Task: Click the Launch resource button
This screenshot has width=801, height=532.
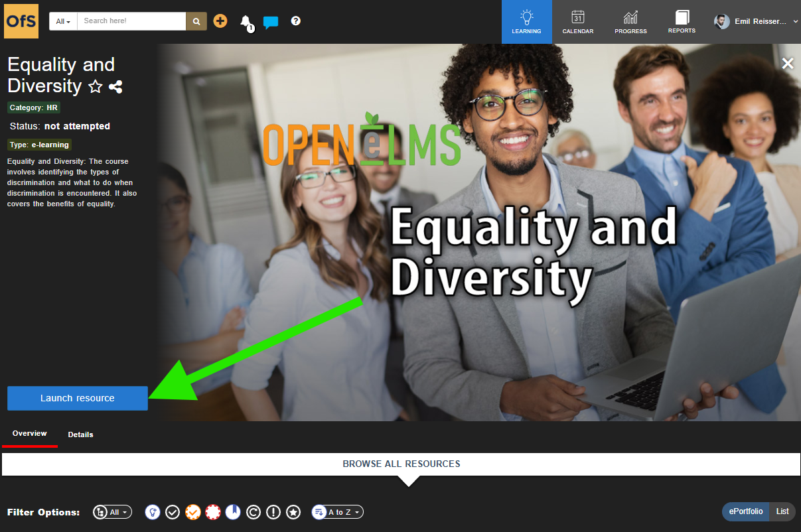Action: click(78, 398)
